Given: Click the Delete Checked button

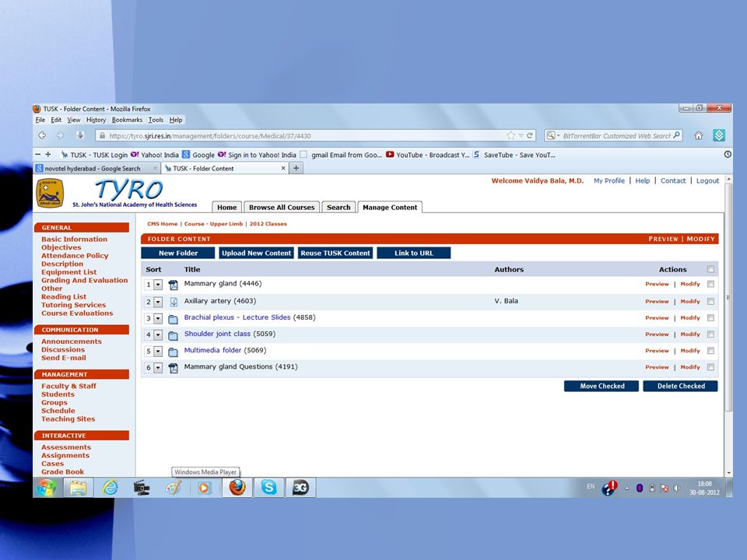Looking at the screenshot, I should (x=681, y=387).
